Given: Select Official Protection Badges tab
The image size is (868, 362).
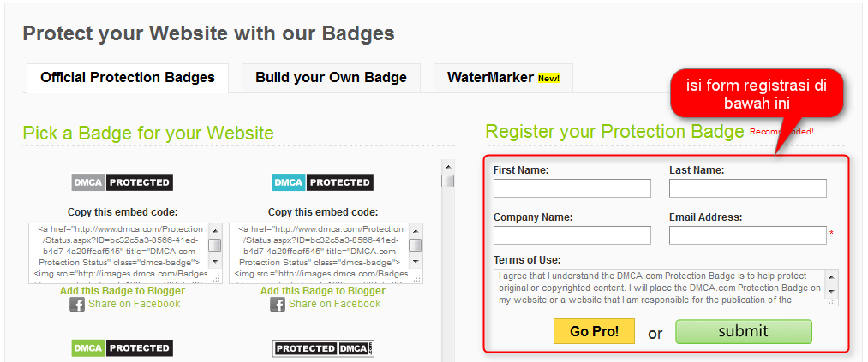Looking at the screenshot, I should (128, 78).
